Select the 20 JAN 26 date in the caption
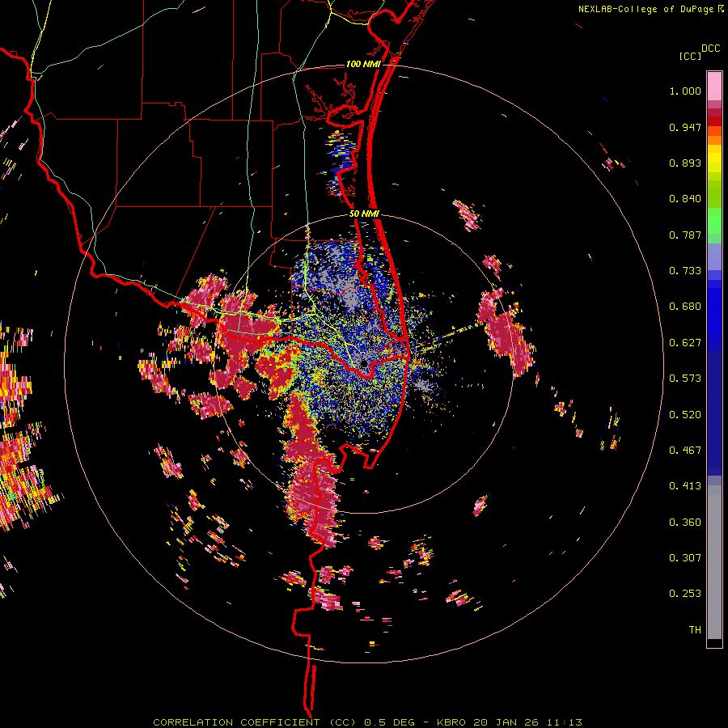This screenshot has width=728, height=728. 505,722
